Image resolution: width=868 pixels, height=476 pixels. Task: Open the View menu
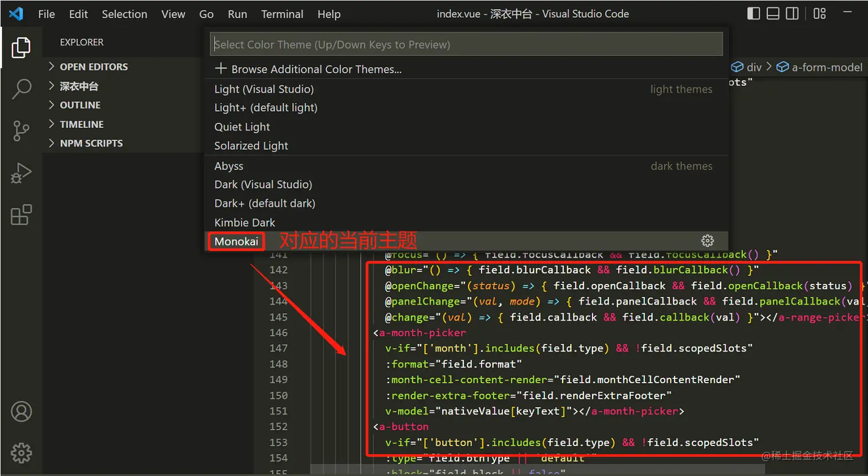click(x=173, y=14)
